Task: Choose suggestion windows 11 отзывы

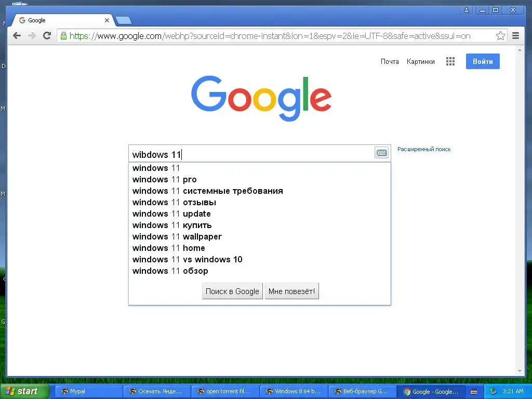Action: coord(260,202)
